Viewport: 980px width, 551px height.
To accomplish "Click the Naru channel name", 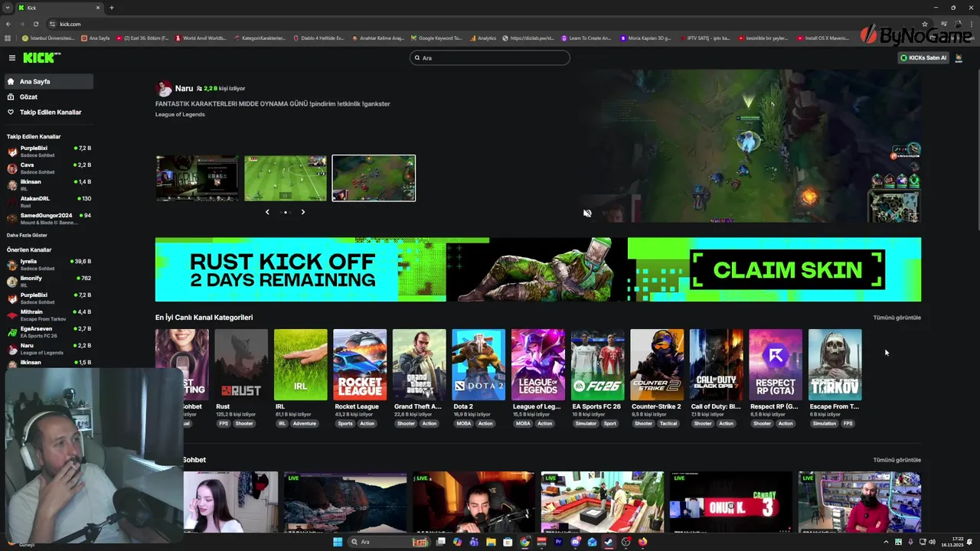I will [184, 89].
